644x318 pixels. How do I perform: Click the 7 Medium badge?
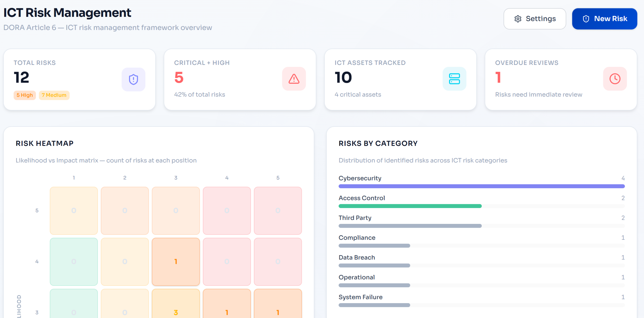54,95
